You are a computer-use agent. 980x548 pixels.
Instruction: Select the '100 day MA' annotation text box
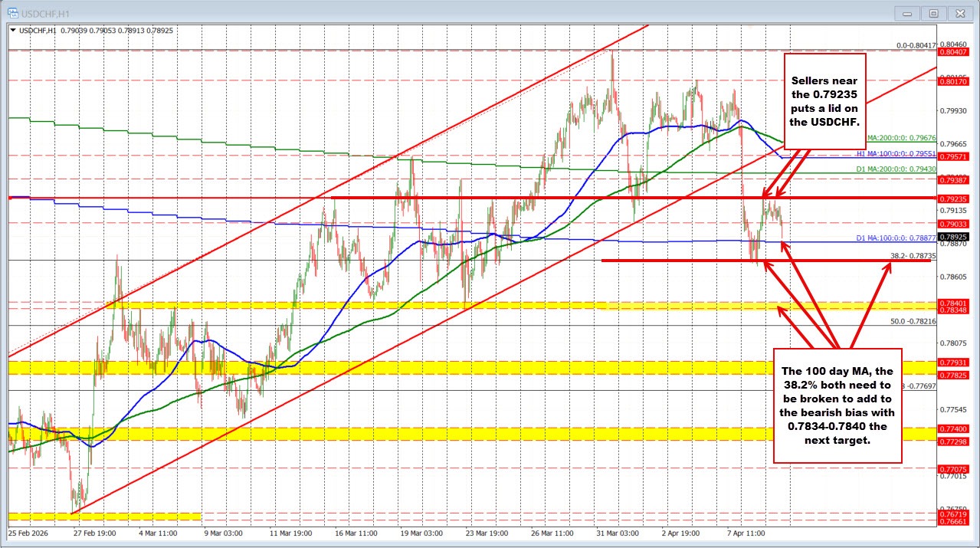pyautogui.click(x=837, y=406)
